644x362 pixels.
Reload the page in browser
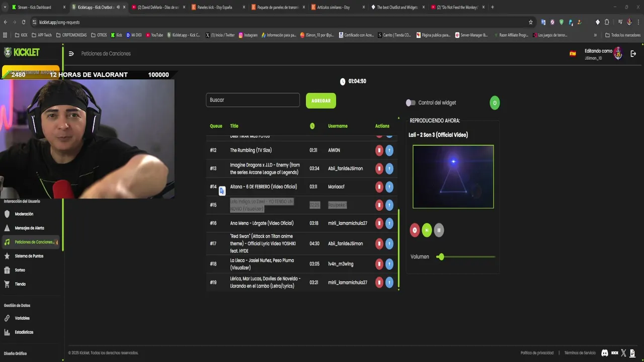tap(23, 22)
